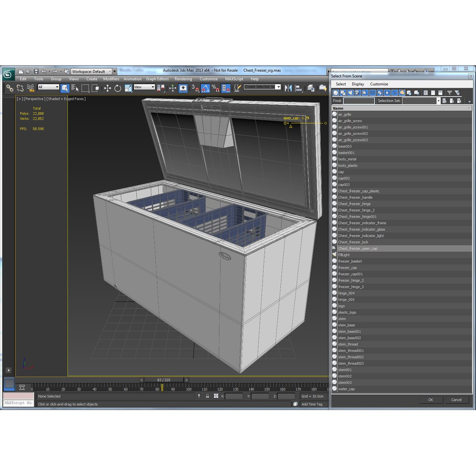Open the reference coordinate View dropdown
The width and height of the screenshot is (476, 476).
(144, 87)
